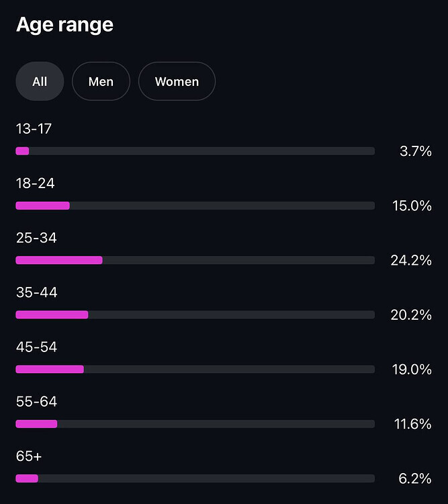The width and height of the screenshot is (448, 504).
Task: Select the 25-34 progress bar
Action: [195, 260]
